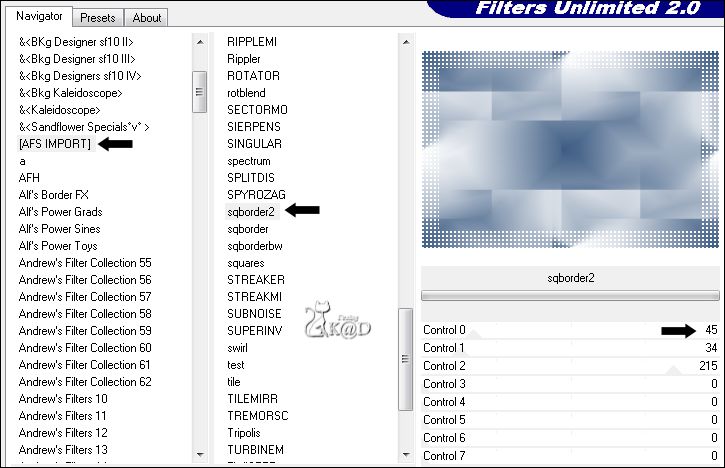Select AFH category
The width and height of the screenshot is (725, 468).
click(x=29, y=178)
